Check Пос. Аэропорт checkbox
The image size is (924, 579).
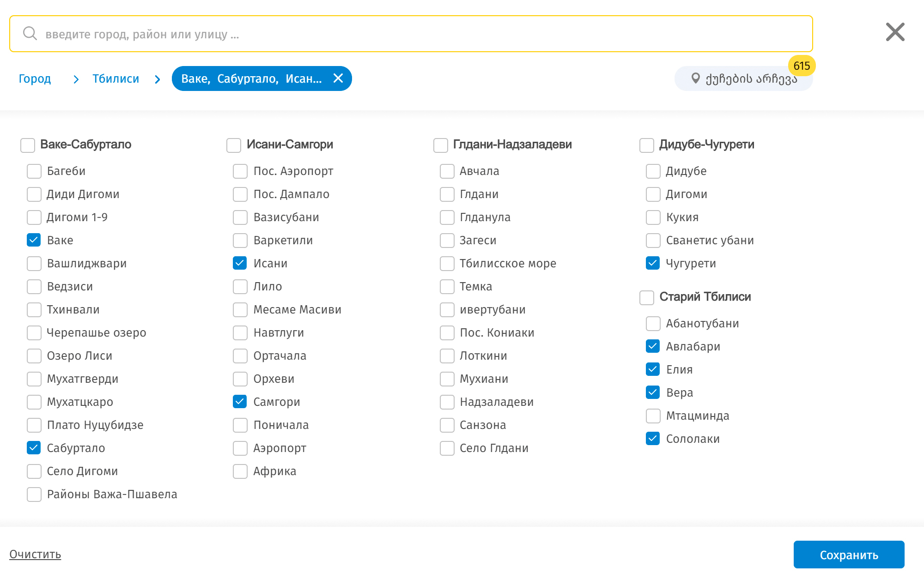click(x=240, y=171)
